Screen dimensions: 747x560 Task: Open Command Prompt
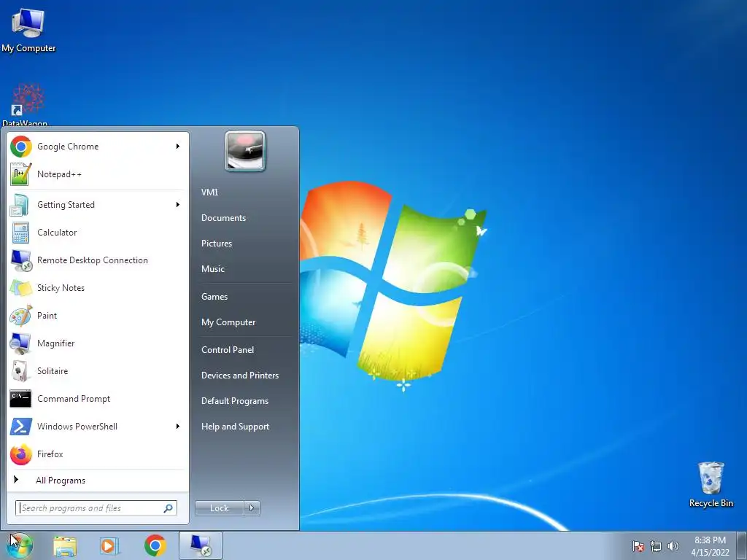coord(98,399)
